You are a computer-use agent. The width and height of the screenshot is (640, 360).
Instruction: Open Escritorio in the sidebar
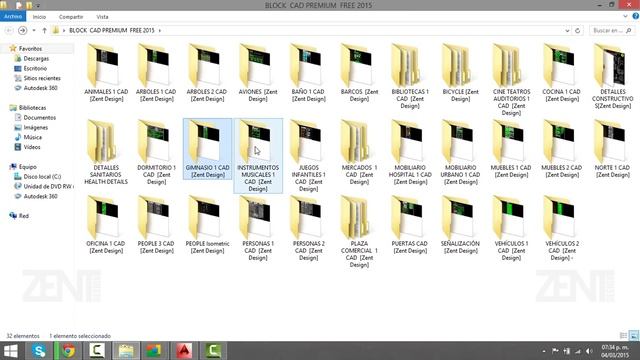click(35, 68)
